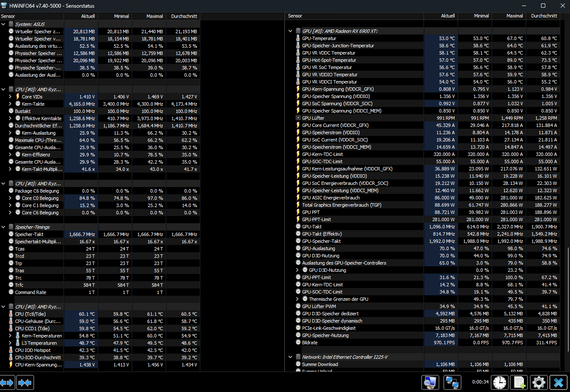Collapse the Network Intel Ethernet Controller group
The width and height of the screenshot is (570, 392).
coord(291,357)
